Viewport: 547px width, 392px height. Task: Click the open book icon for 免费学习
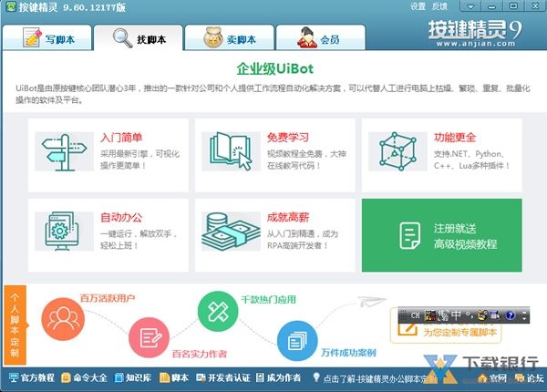(231, 151)
